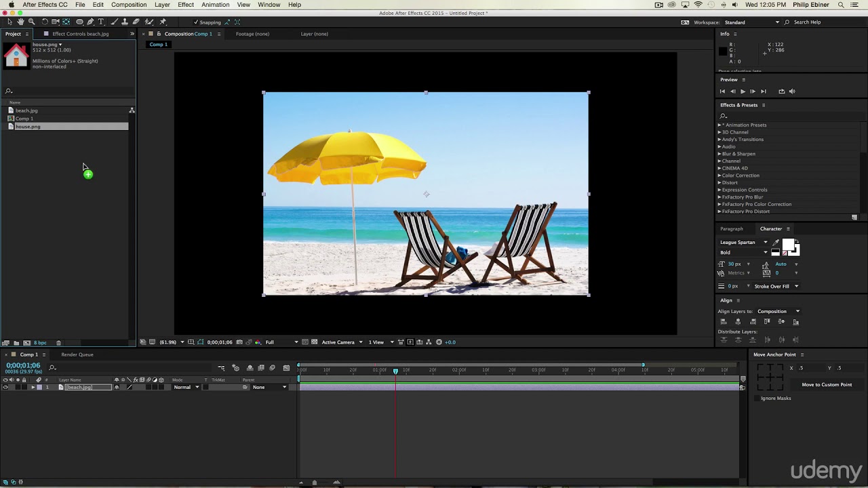
Task: Click Align Top edges icon
Action: (767, 321)
